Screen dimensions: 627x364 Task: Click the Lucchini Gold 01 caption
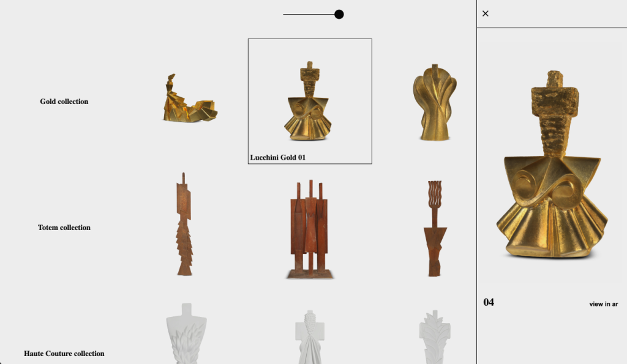(278, 157)
